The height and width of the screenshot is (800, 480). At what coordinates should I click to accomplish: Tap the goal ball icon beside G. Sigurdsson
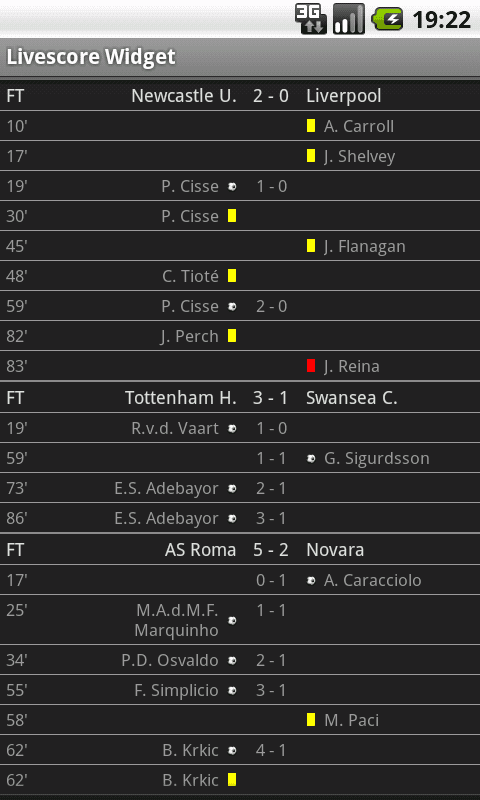click(x=311, y=459)
